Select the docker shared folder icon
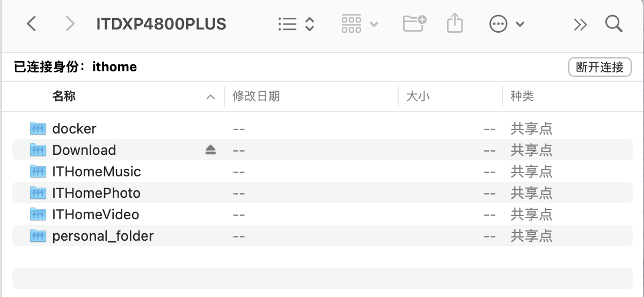 point(38,129)
